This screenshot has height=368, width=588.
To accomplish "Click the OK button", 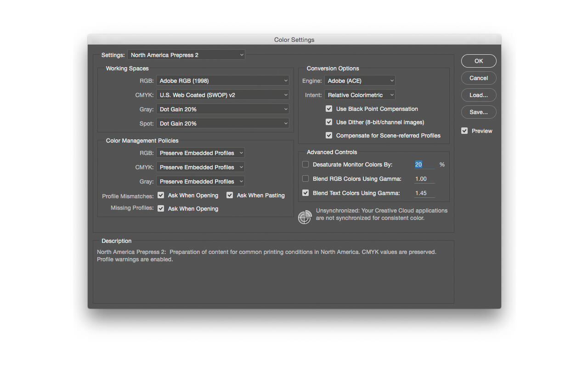I will pos(479,61).
